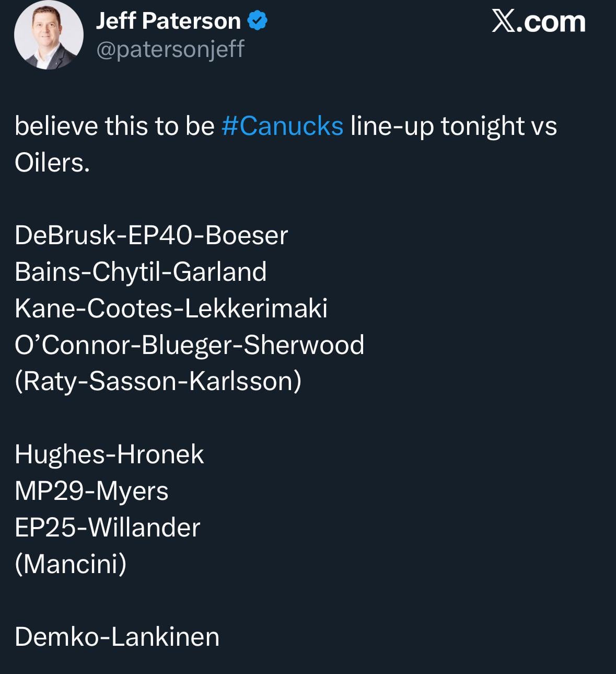The width and height of the screenshot is (616, 674).
Task: Click the Hughes-Hronek defense pair
Action: (109, 454)
